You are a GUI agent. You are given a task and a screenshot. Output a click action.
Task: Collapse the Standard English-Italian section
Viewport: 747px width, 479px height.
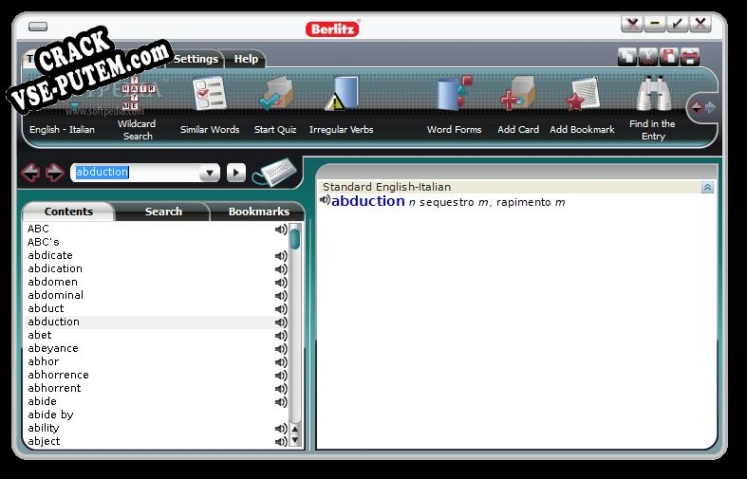pyautogui.click(x=707, y=187)
